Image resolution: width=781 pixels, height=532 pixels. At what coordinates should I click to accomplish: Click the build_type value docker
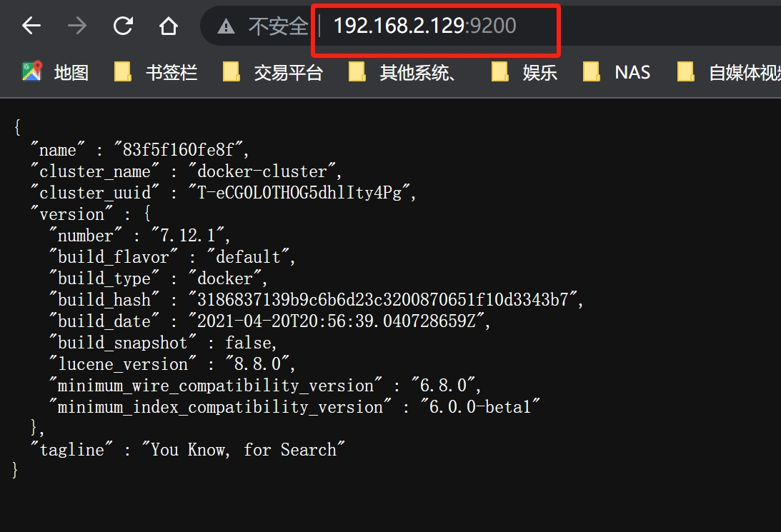[224, 278]
